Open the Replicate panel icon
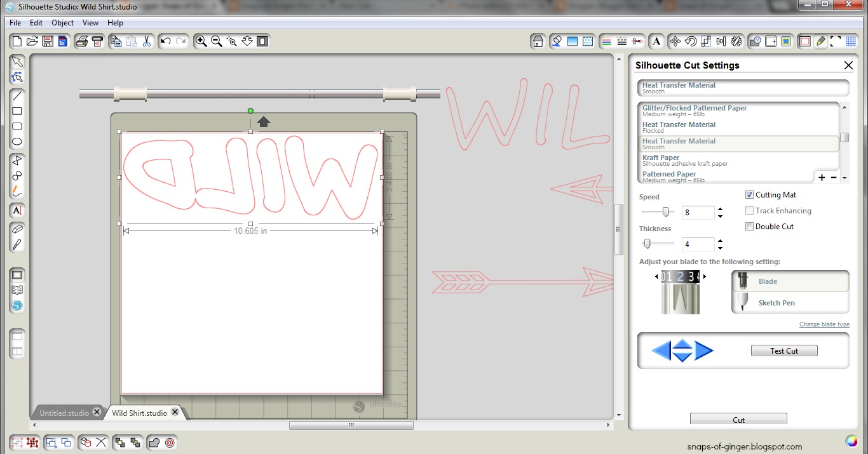The image size is (868, 454). pyautogui.click(x=736, y=41)
